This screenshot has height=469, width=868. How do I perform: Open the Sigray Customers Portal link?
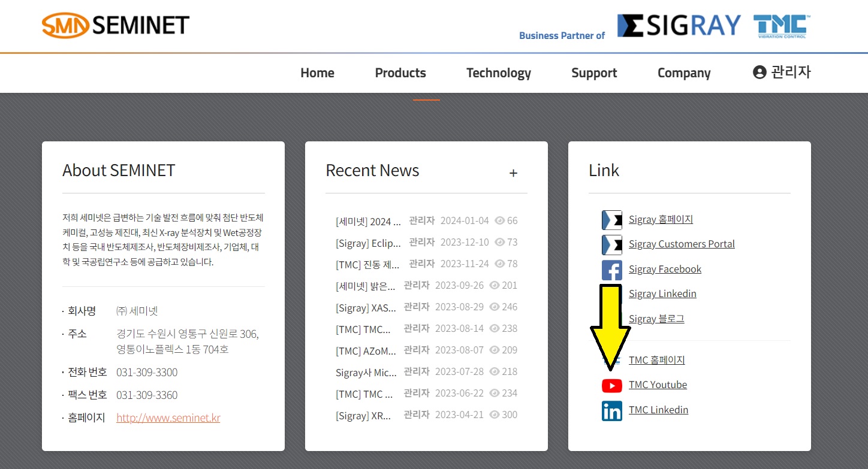coord(682,244)
